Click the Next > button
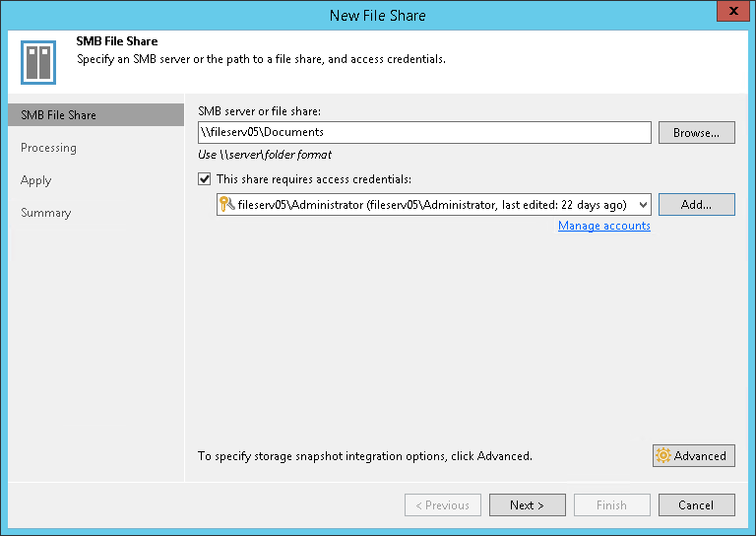Image resolution: width=756 pixels, height=536 pixels. pos(528,504)
